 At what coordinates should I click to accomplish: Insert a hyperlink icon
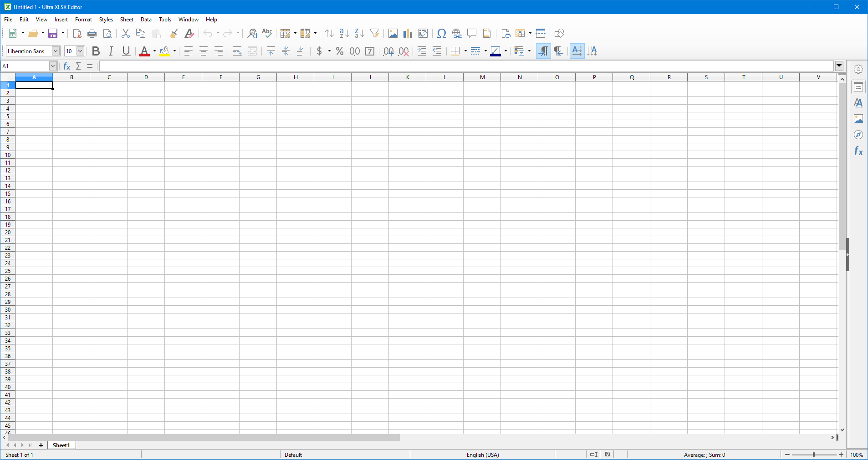coord(457,33)
